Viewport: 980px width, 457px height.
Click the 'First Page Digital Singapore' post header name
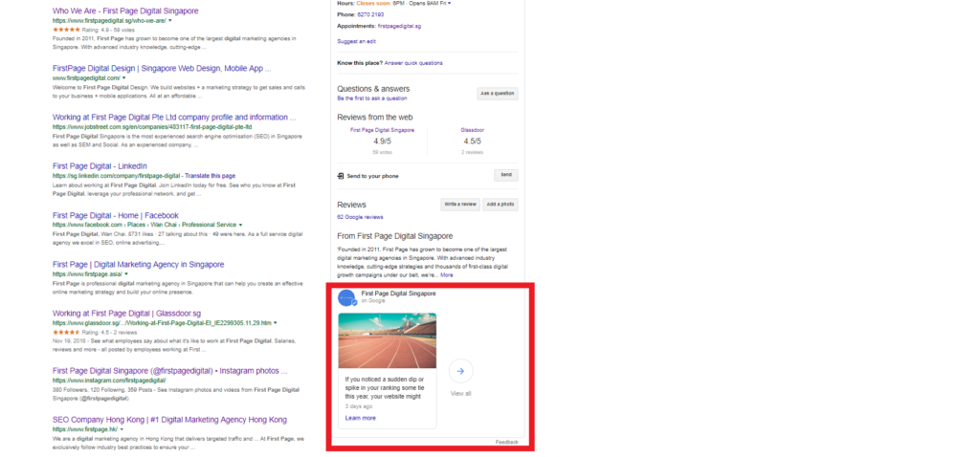point(399,294)
